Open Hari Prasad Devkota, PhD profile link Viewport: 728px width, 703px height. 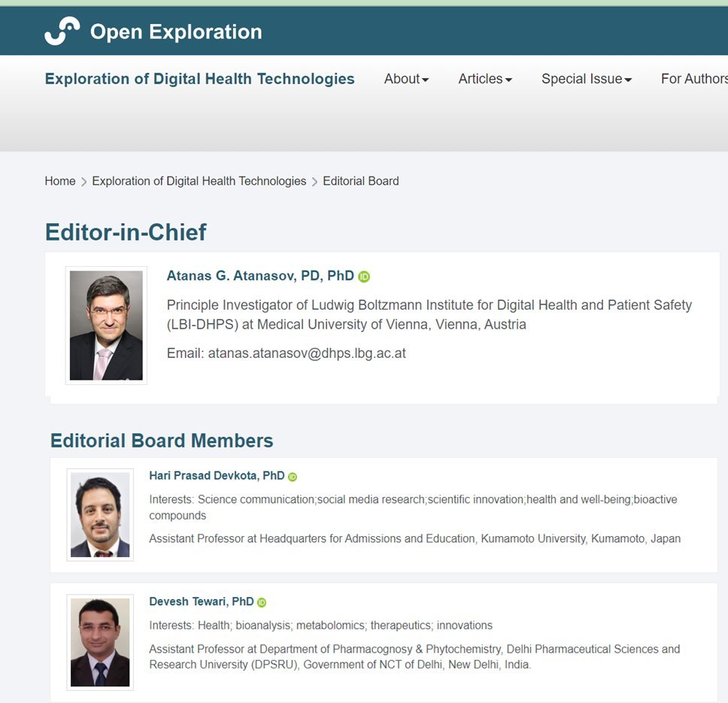pyautogui.click(x=217, y=476)
